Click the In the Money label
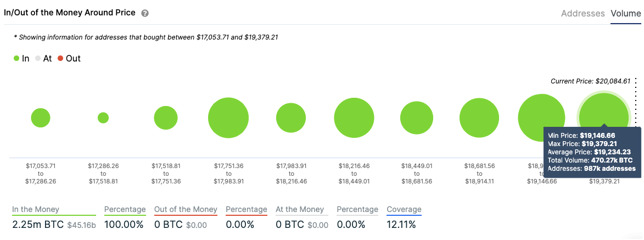 click(36, 209)
